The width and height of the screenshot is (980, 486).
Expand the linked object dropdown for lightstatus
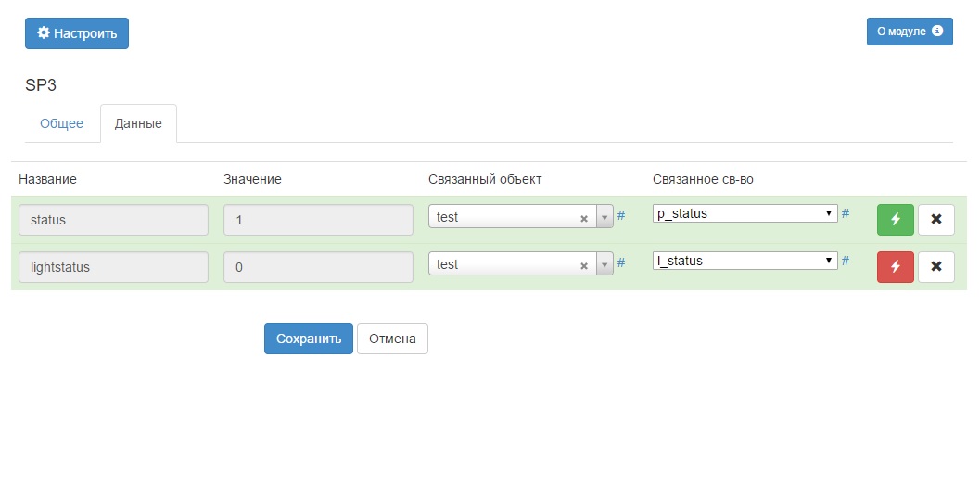pos(605,264)
